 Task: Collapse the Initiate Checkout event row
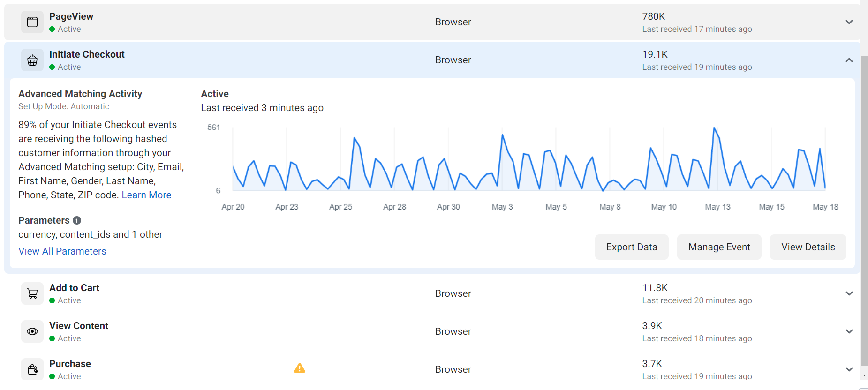[x=849, y=60]
